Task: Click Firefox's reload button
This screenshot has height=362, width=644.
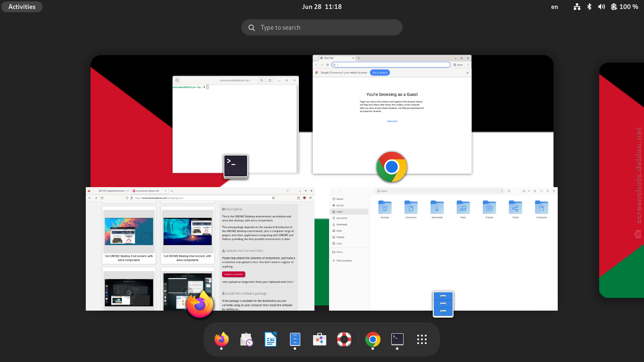Action: point(102,198)
